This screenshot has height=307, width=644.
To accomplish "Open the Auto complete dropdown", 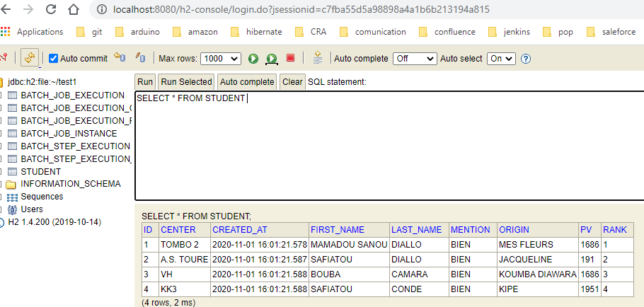I will (414, 58).
